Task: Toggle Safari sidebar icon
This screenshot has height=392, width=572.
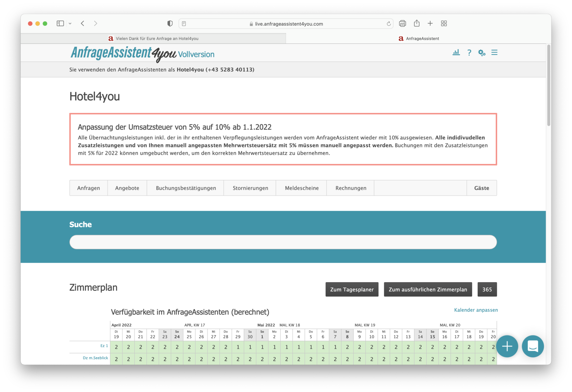Action: (60, 24)
